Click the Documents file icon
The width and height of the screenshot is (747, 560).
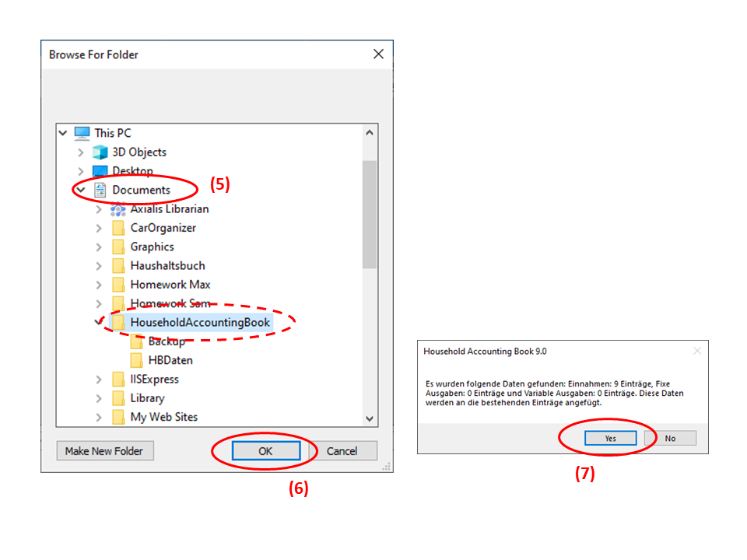pos(100,190)
